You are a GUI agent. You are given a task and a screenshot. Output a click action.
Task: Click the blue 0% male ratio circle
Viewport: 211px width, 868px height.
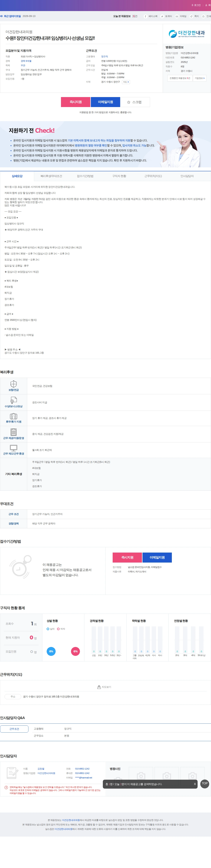click(51, 651)
